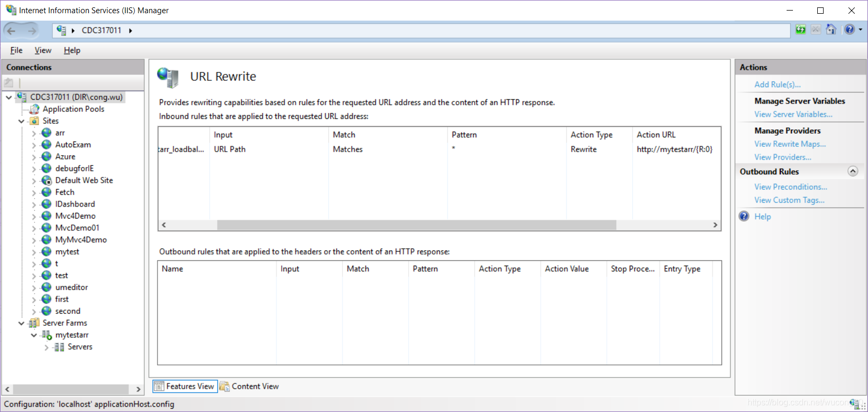Screen dimensions: 868x412
Task: Click the Connections pane scroll right arrow
Action: click(138, 389)
